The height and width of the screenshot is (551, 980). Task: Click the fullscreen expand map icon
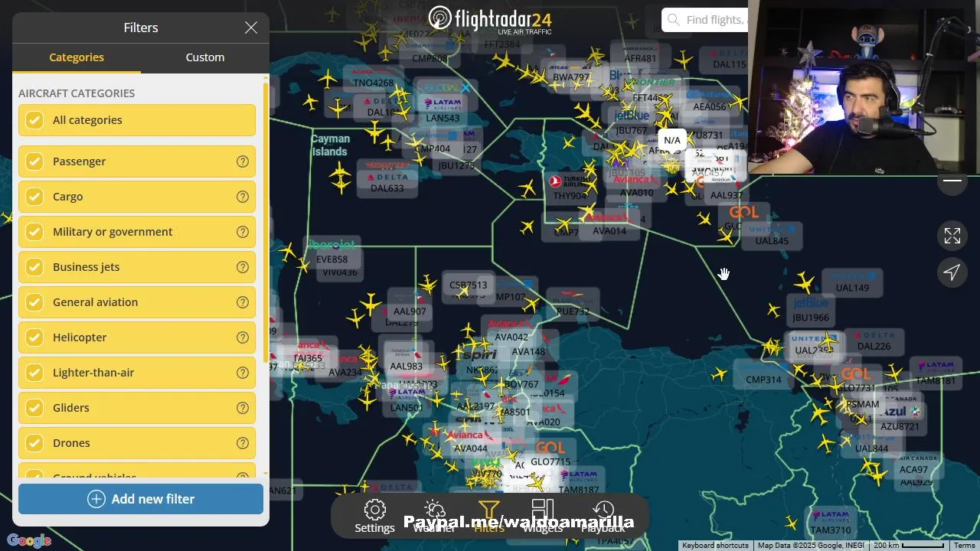tap(952, 236)
